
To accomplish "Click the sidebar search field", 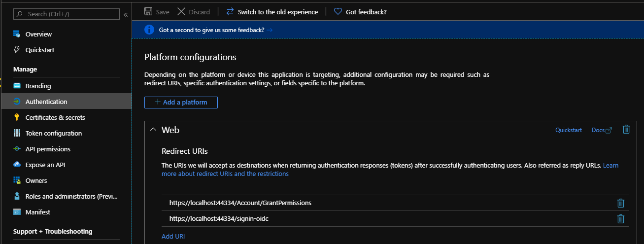I will (67, 14).
